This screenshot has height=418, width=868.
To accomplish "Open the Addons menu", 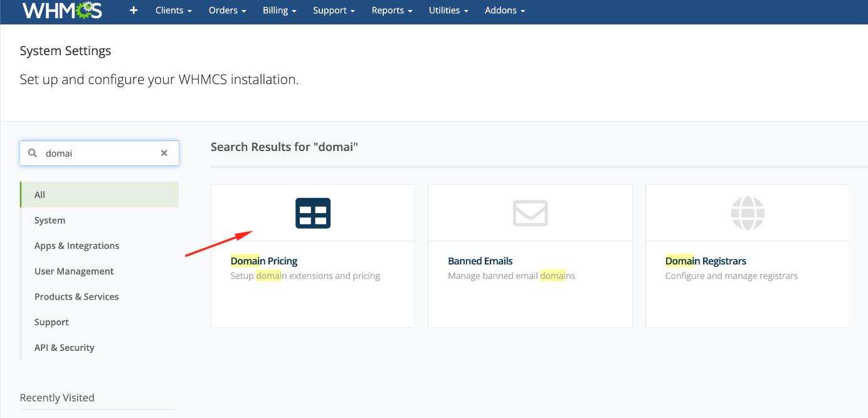I will 504,11.
